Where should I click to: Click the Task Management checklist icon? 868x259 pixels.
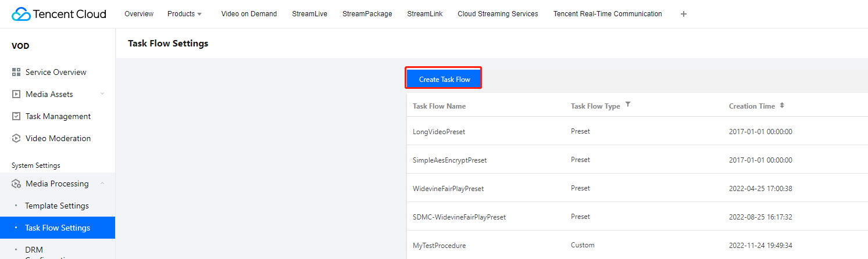click(16, 117)
